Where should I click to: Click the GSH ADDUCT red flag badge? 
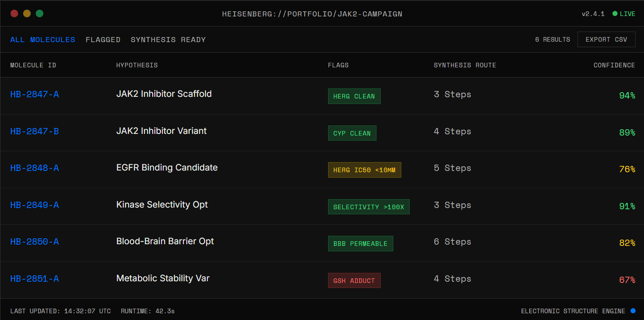point(354,281)
